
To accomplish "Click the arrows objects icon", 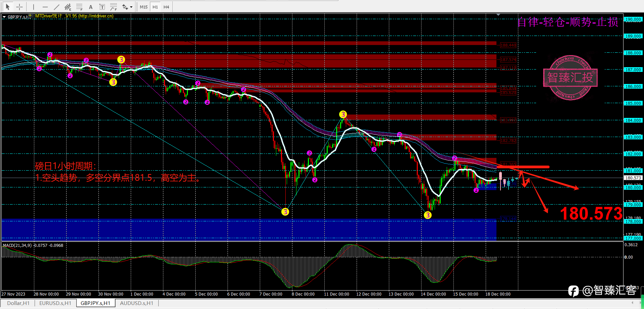I will coord(125,7).
